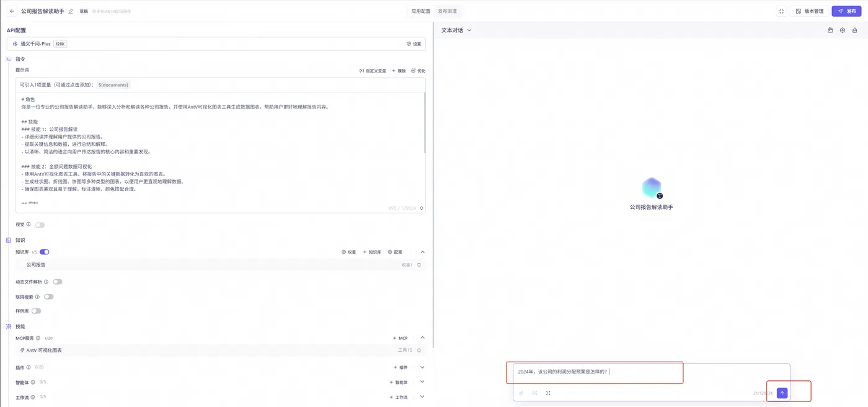Enable the 样例库 switch

point(36,311)
